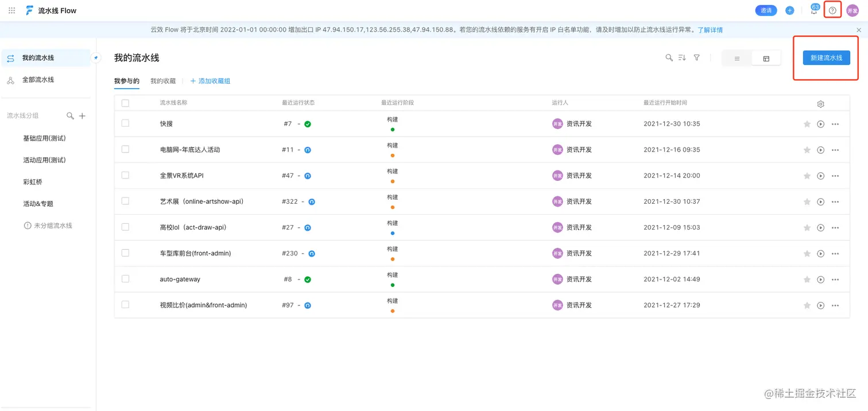868x411 pixels.
Task: Open table column settings gear icon
Action: coord(820,104)
